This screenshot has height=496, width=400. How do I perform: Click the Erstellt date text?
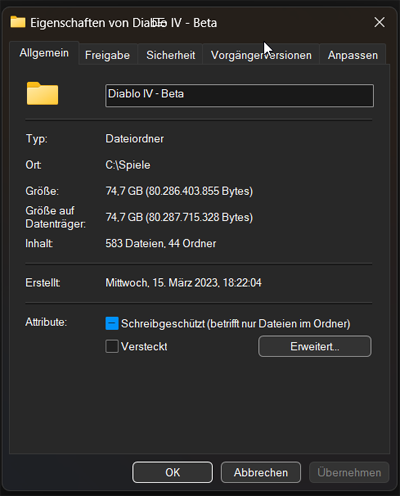[x=183, y=283]
